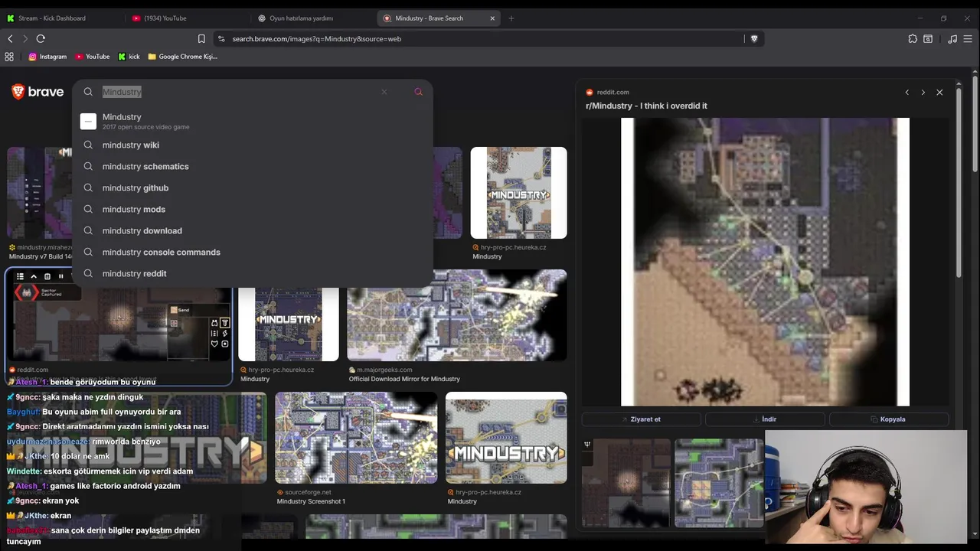The height and width of the screenshot is (551, 980).
Task: Open Mindustry logo image beside Screenshot 1
Action: pos(506,438)
